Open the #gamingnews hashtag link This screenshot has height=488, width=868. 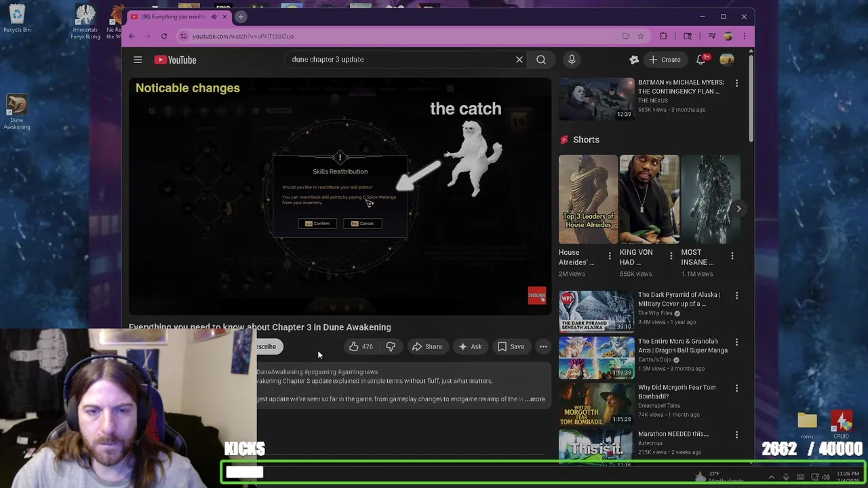(358, 372)
